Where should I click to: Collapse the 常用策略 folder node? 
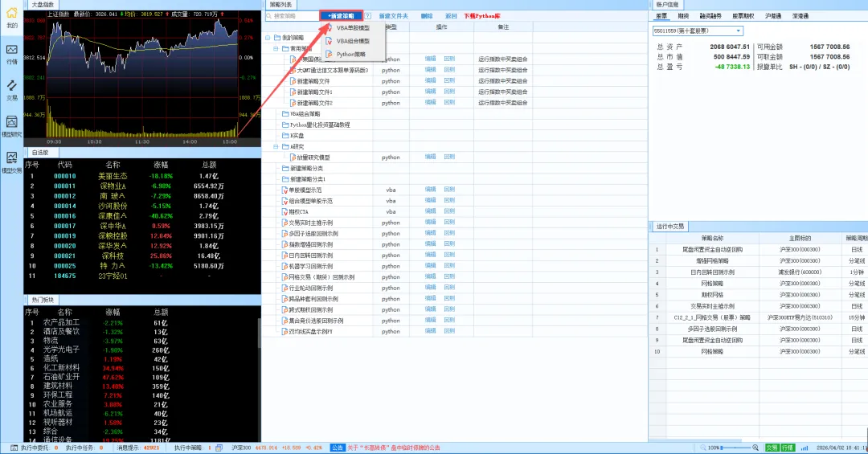tap(276, 49)
